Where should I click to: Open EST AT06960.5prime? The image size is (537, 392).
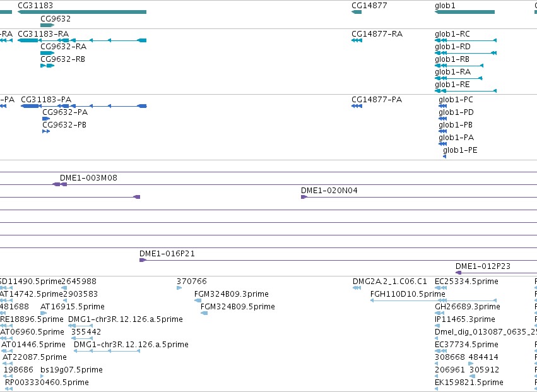[32, 332]
